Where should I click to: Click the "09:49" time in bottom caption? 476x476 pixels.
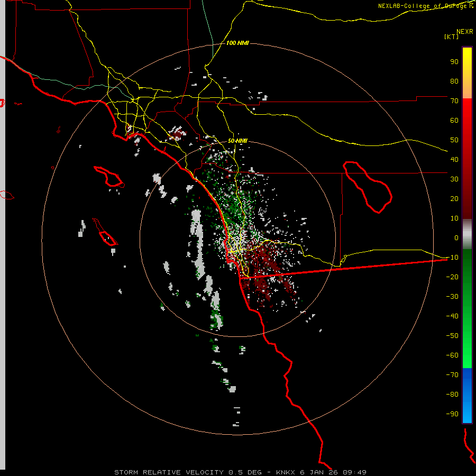354,472
